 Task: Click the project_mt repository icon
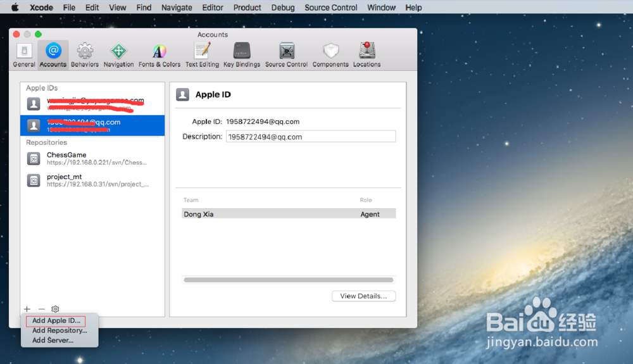click(x=34, y=180)
